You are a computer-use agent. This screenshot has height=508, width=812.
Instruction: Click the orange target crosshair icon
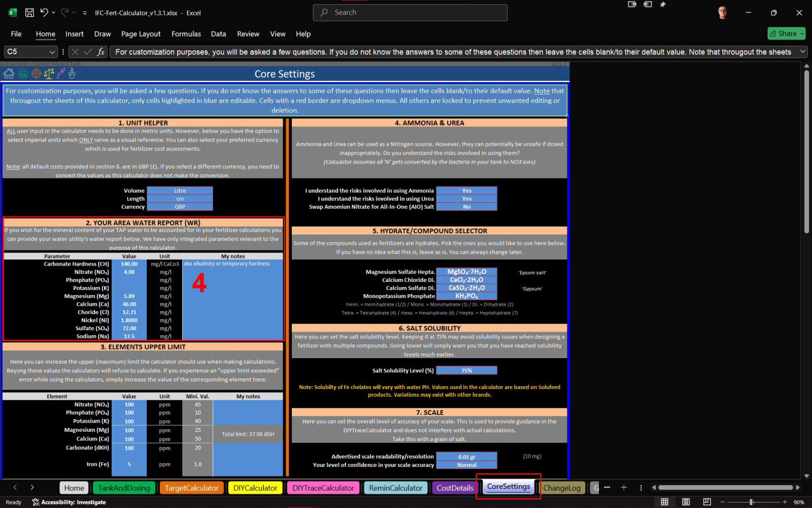pyautogui.click(x=36, y=74)
